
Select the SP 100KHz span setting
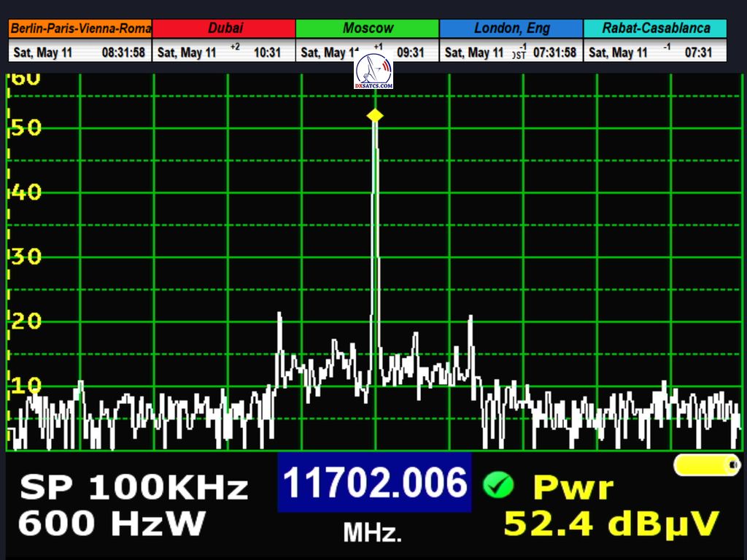pos(133,488)
